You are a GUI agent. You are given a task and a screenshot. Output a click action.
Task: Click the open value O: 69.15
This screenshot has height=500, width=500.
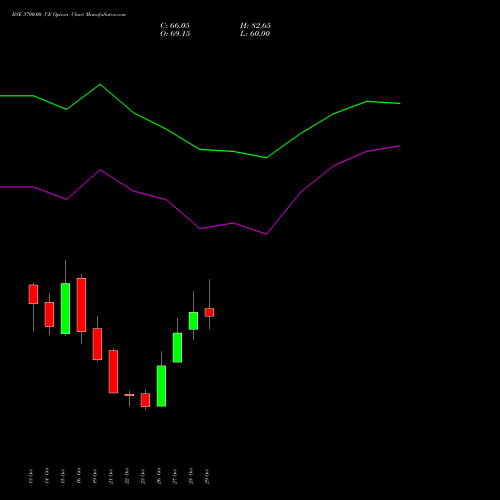[x=175, y=34]
